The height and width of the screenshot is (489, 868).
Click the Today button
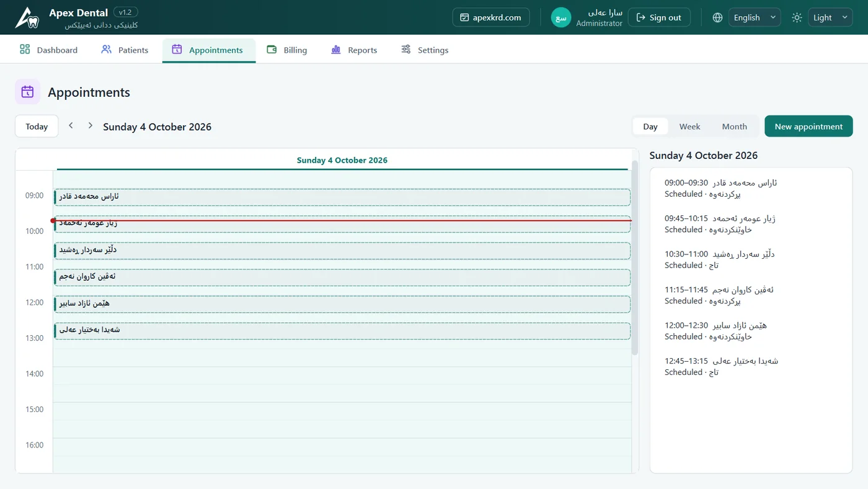point(37,127)
